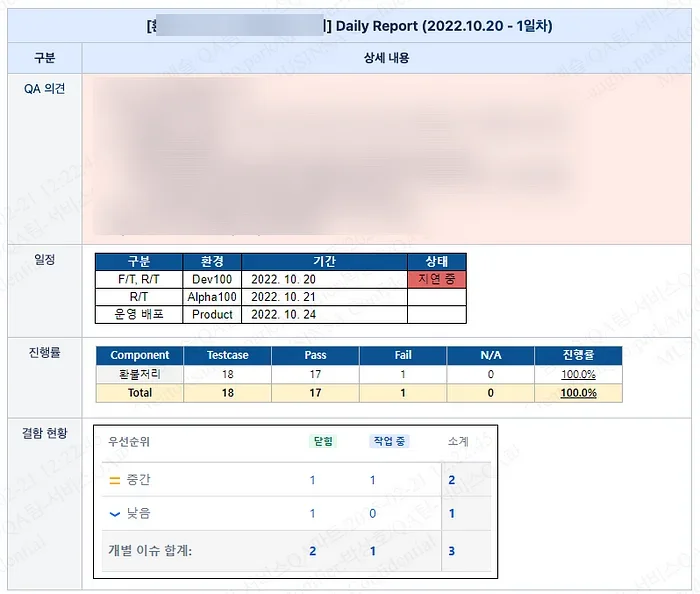
Task: Click the QA 의견 row label
Action: 45,89
